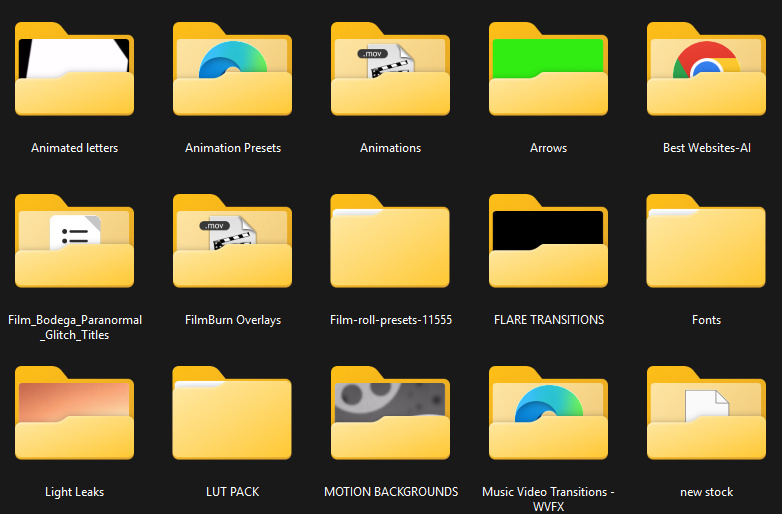Select the Arrows folder with green preview
Image resolution: width=782 pixels, height=514 pixels.
(548, 69)
